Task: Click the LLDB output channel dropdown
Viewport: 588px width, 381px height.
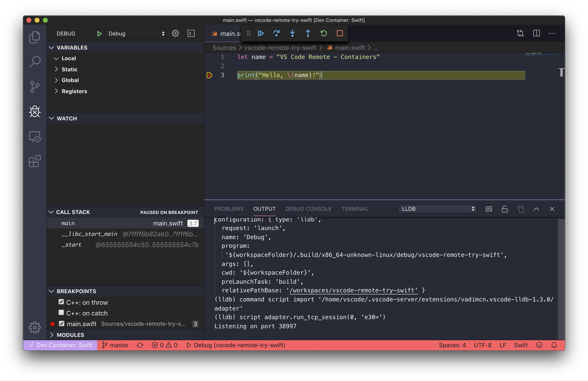Action: [437, 209]
